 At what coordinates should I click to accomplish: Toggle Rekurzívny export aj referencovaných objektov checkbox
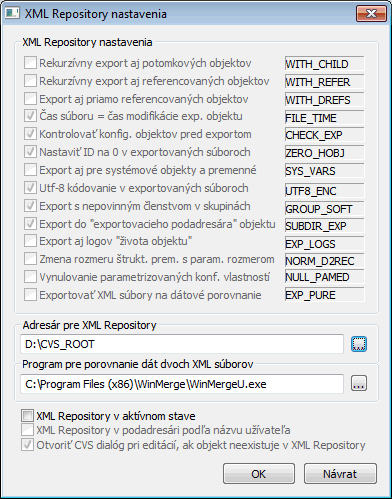pyautogui.click(x=30, y=81)
